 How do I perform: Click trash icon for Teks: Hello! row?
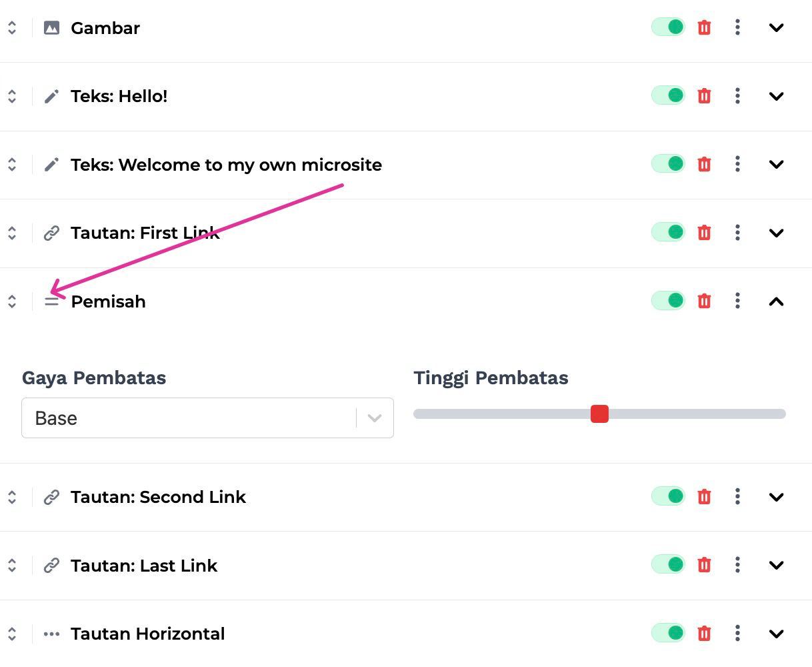click(x=704, y=96)
